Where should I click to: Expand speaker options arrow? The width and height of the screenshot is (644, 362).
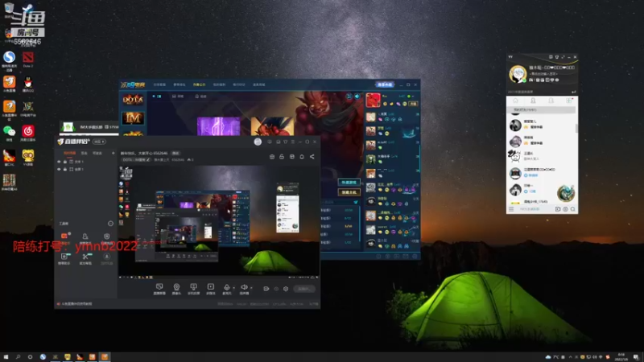coord(251,288)
